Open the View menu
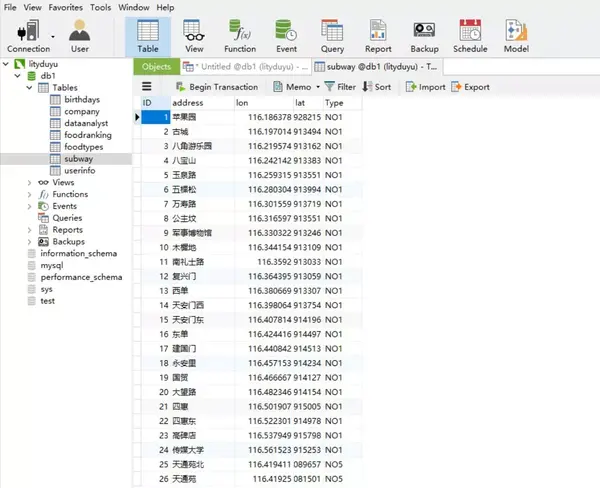 [x=33, y=7]
